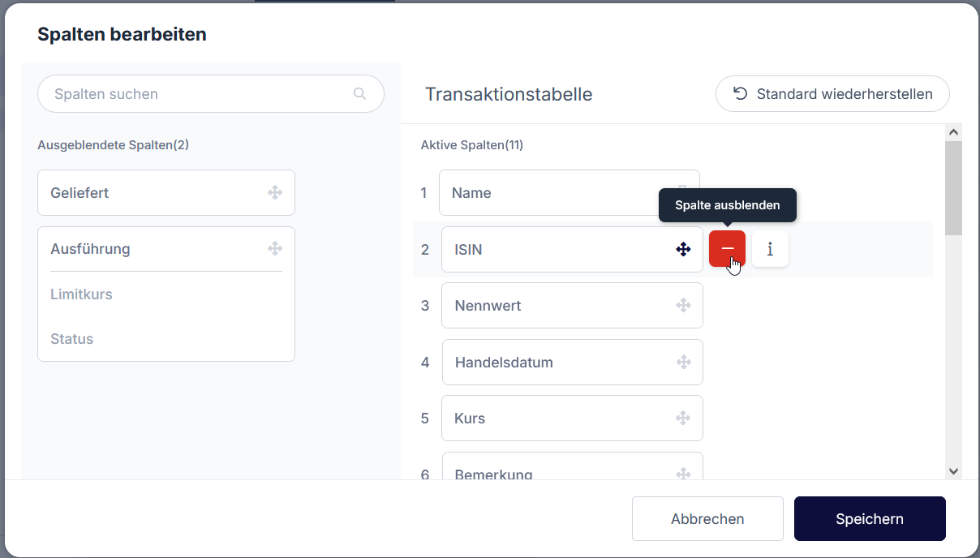Cancel with the Abbrechen button
Image resolution: width=980 pixels, height=558 pixels.
point(707,519)
